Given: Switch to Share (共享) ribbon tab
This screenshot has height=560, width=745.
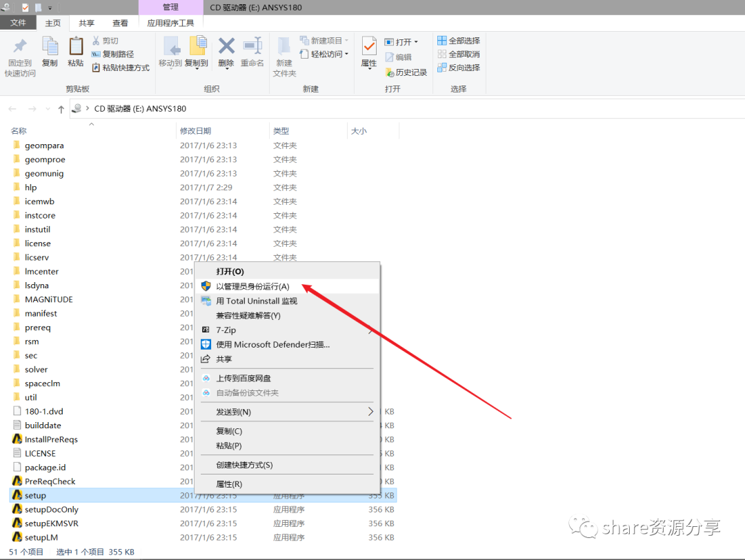Looking at the screenshot, I should pos(86,23).
